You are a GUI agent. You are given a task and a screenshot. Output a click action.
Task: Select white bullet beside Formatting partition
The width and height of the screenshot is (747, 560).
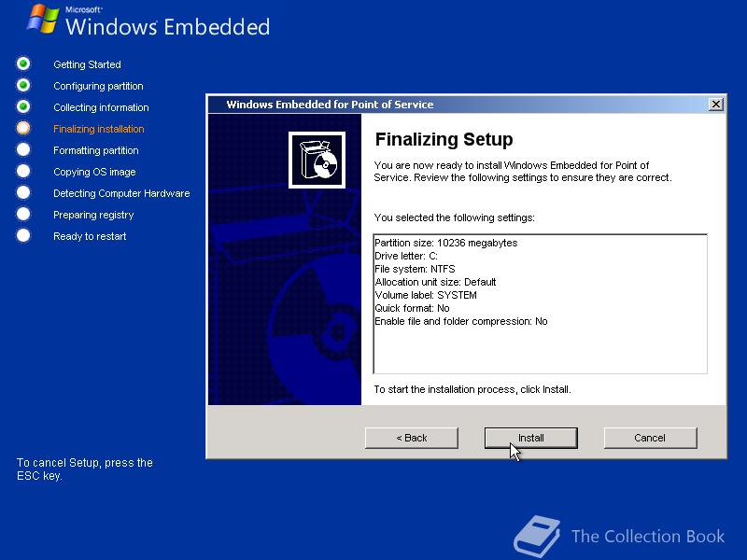point(23,149)
